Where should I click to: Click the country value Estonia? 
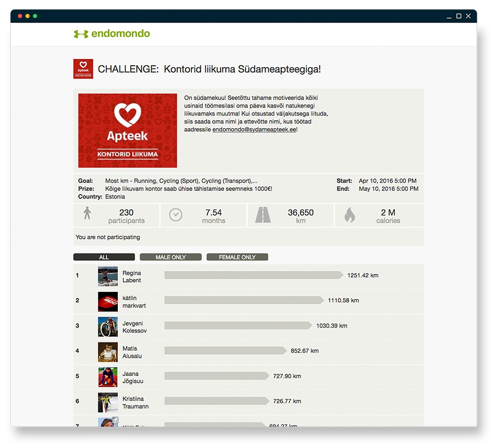(x=115, y=197)
